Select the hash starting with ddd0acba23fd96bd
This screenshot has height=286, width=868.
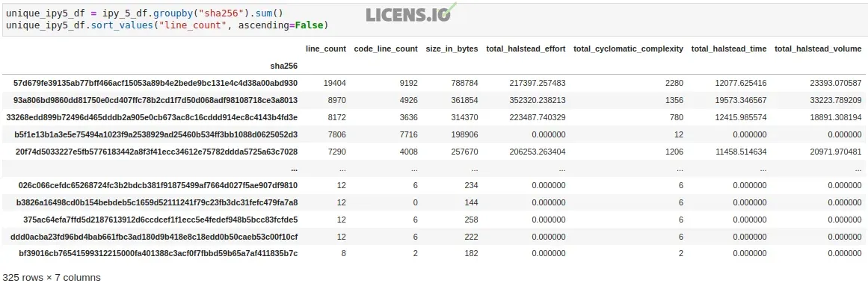154,237
